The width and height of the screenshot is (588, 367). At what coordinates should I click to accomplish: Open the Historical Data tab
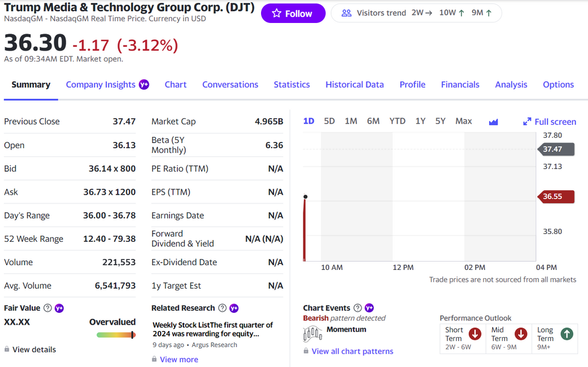tap(355, 85)
